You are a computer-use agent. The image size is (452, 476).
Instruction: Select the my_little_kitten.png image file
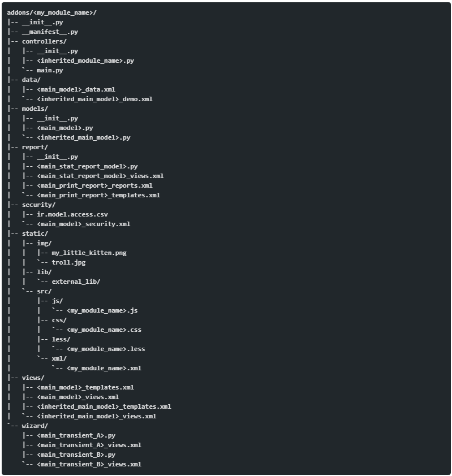click(89, 252)
